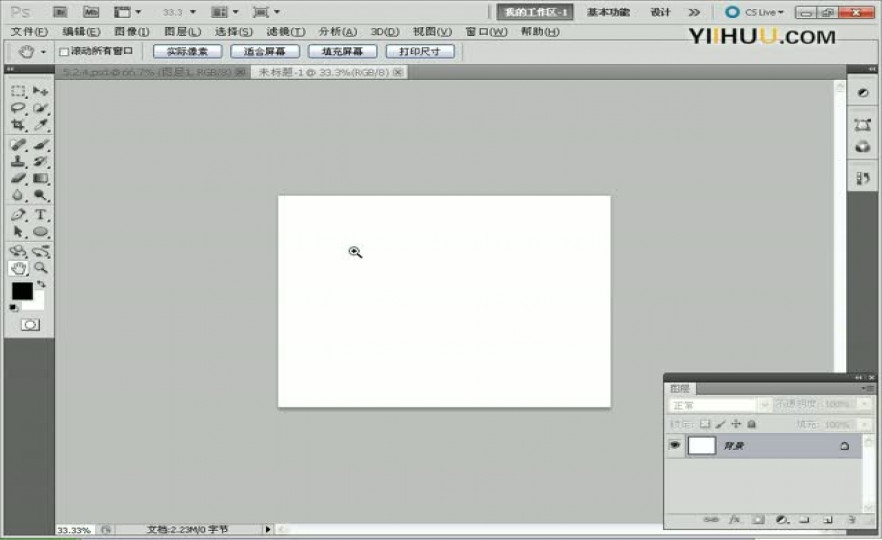Select the 3D Object Rotate tool
This screenshot has height=540, width=882.
pyautogui.click(x=18, y=251)
